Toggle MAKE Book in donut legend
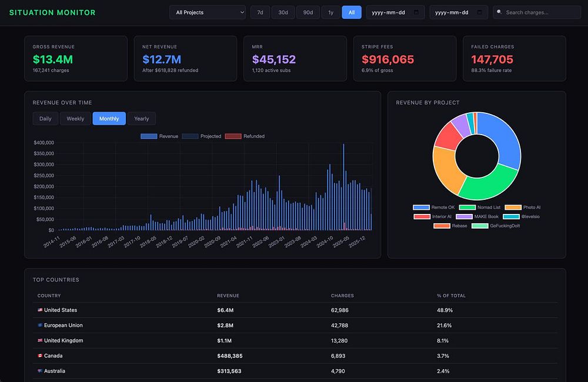 [x=477, y=217]
